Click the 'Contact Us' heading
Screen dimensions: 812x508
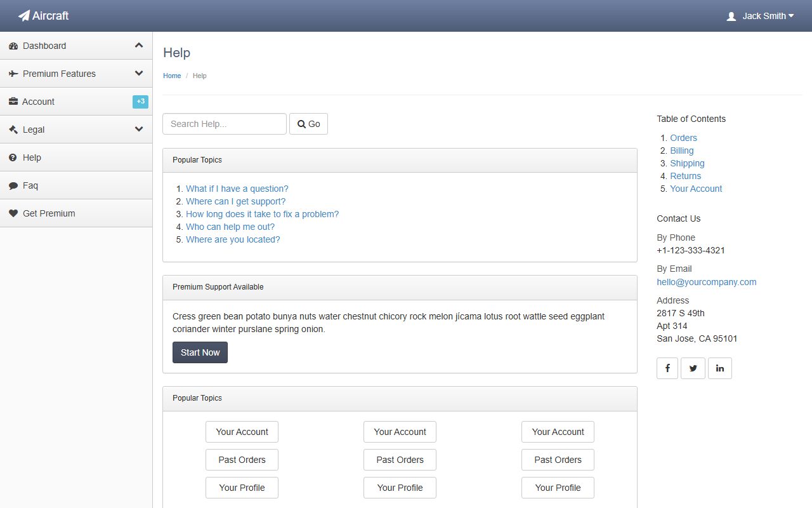coord(679,218)
